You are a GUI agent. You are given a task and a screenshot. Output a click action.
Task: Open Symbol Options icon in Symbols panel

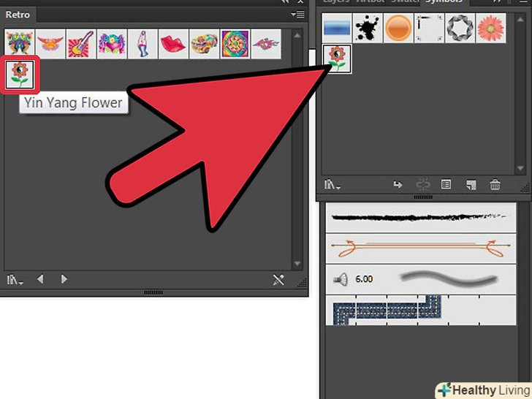[x=446, y=185]
